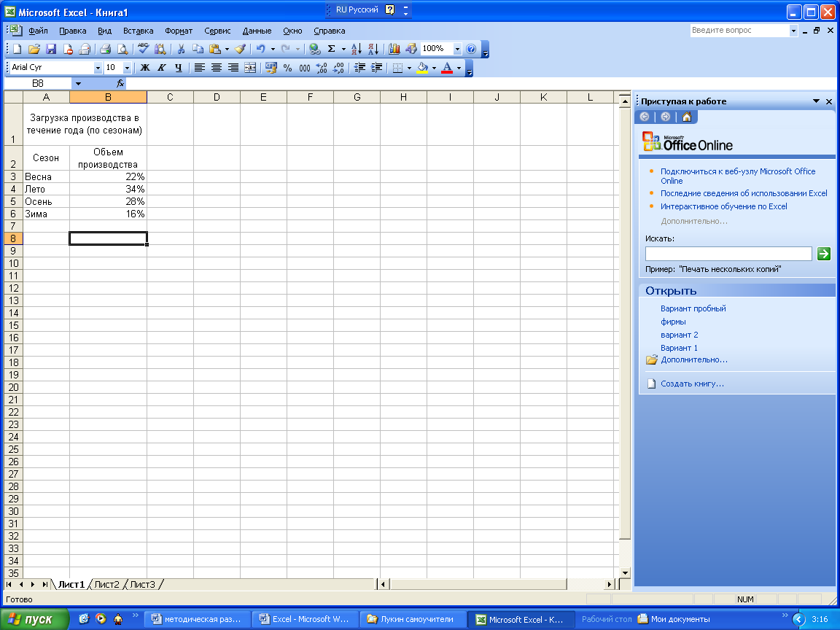Open Excel Help question mark icon
This screenshot has height=630, width=840.
471,50
